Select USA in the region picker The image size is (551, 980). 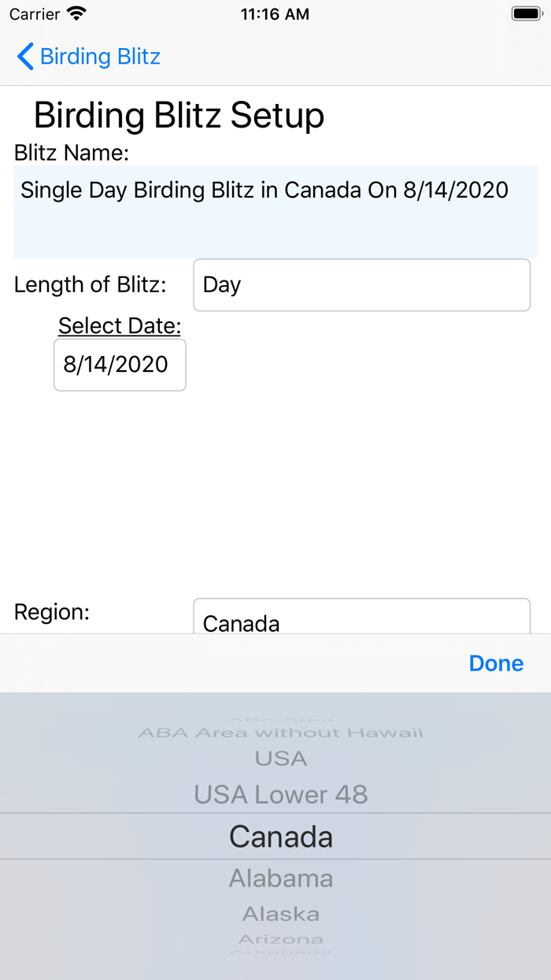click(x=281, y=759)
